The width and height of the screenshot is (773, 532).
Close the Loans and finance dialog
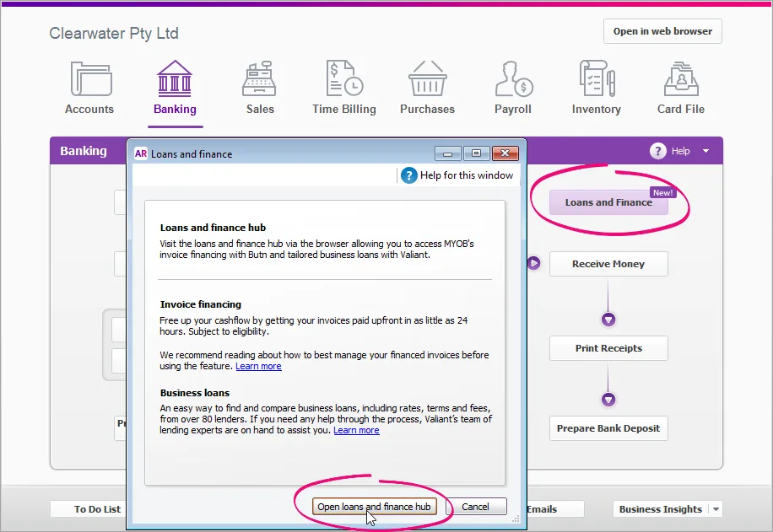click(x=505, y=153)
